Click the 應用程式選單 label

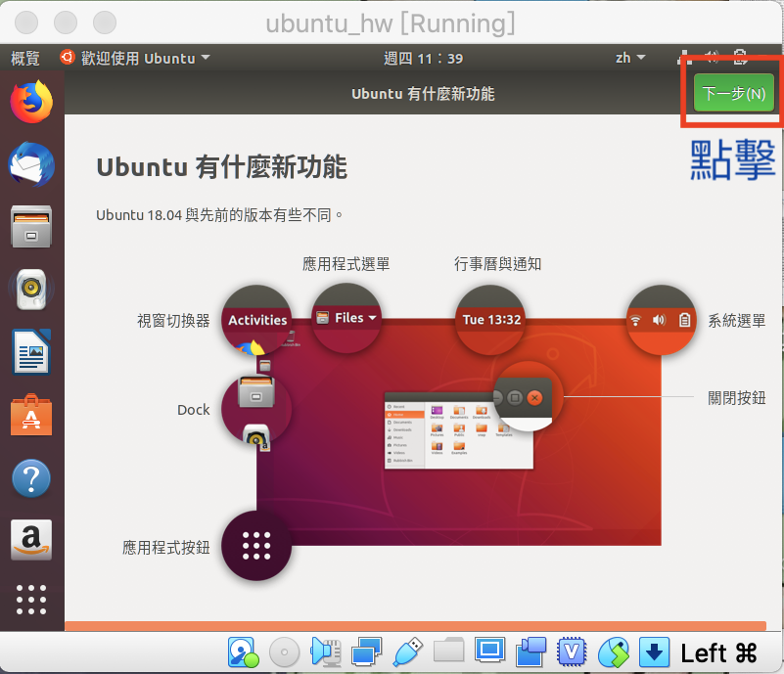(346, 264)
